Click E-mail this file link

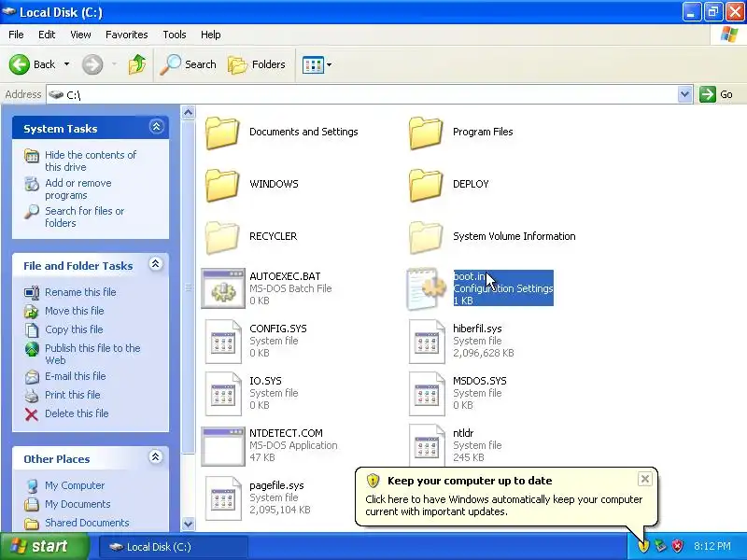pyautogui.click(x=76, y=376)
